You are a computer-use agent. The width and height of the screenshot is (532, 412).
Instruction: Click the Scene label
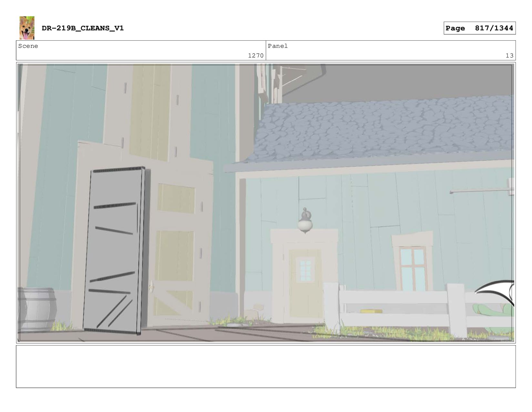[28, 46]
